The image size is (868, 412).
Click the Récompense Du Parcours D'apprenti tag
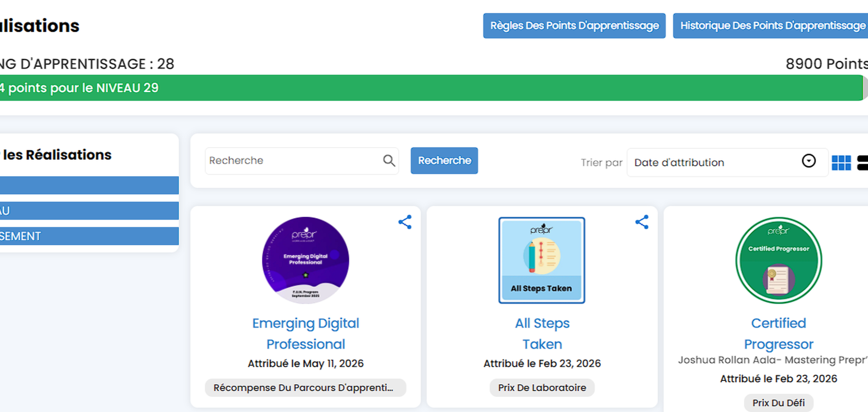coord(305,388)
